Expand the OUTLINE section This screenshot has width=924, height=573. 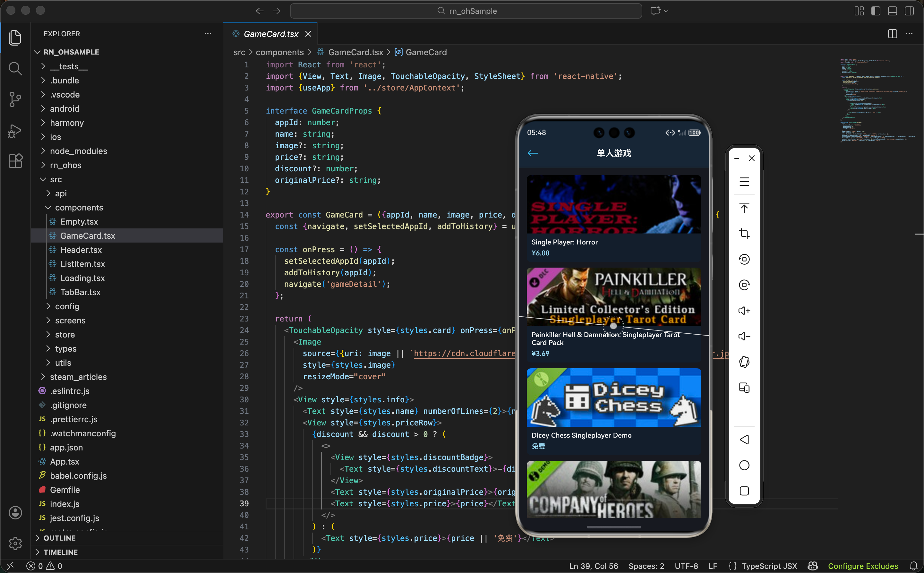(x=59, y=538)
